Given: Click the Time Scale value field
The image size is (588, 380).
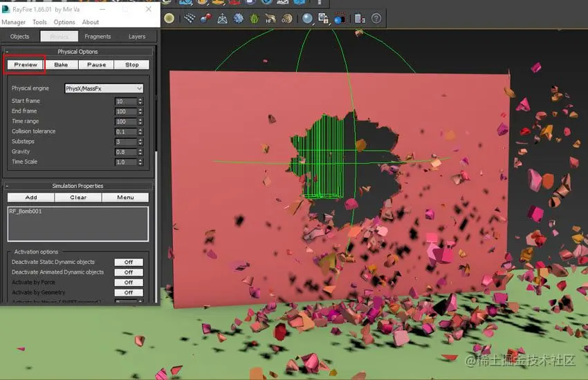Looking at the screenshot, I should 126,162.
